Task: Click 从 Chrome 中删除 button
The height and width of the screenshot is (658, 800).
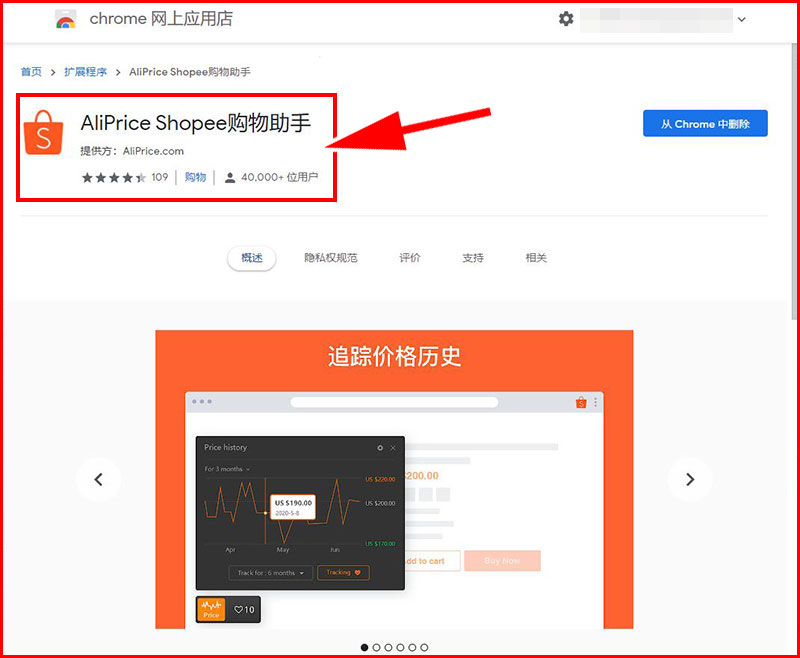Action: pos(705,123)
